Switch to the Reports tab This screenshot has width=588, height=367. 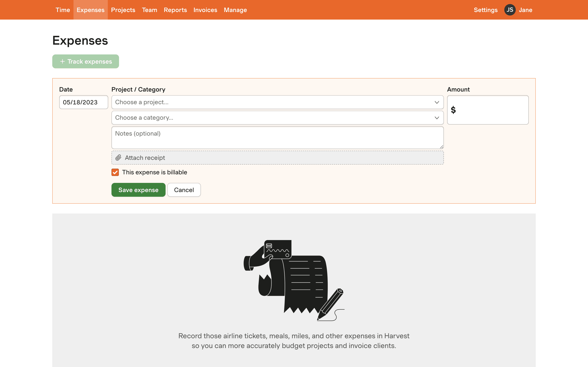pyautogui.click(x=175, y=10)
